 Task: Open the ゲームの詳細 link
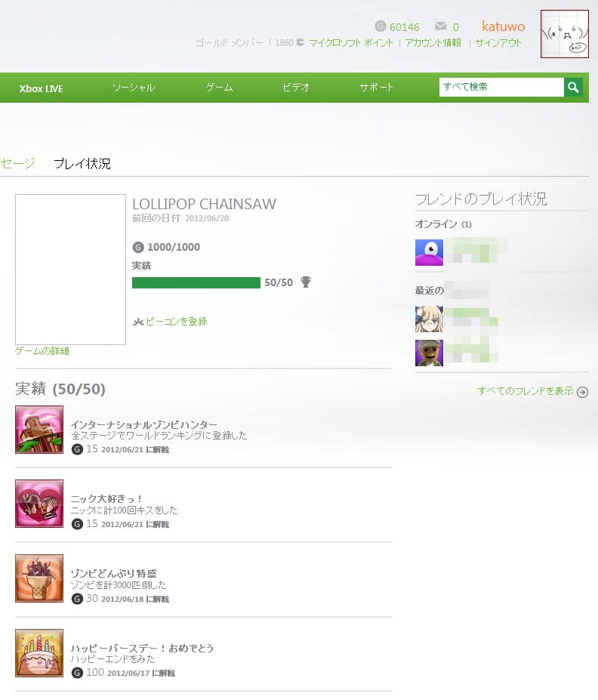(x=42, y=351)
